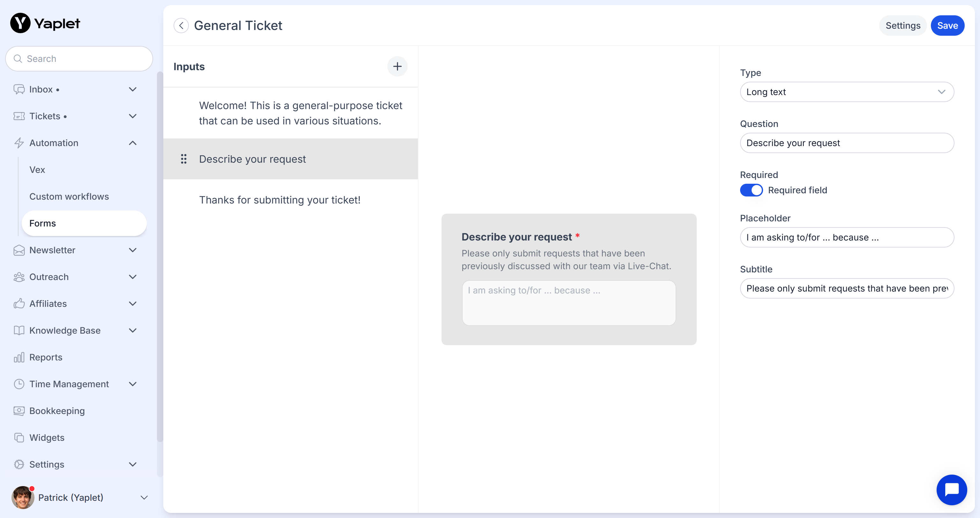Open the form Settings button
980x518 pixels.
click(x=902, y=26)
